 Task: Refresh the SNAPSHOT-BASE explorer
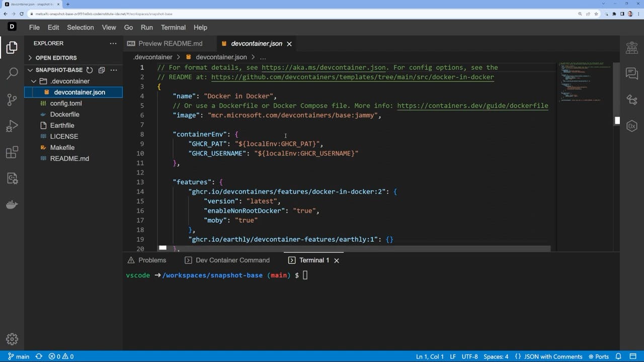(90, 70)
